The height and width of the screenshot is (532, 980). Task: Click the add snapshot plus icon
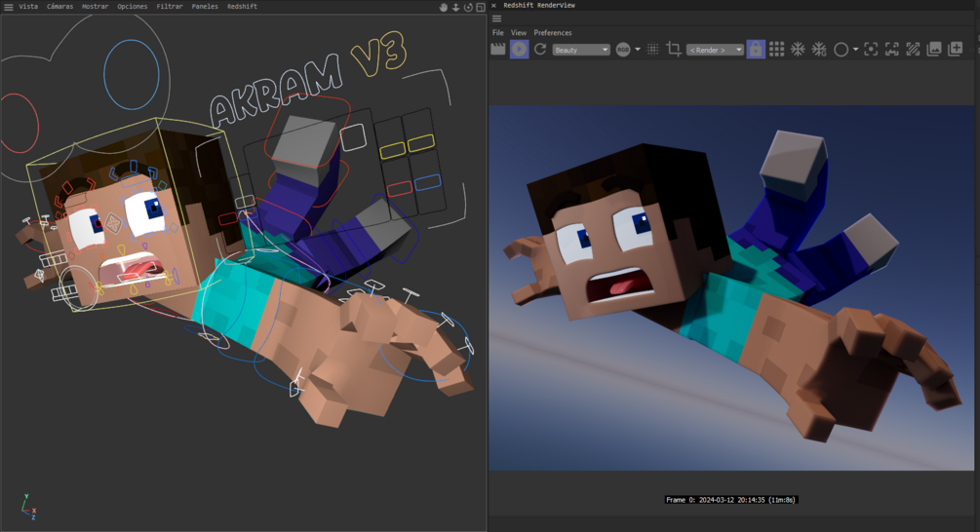point(956,50)
